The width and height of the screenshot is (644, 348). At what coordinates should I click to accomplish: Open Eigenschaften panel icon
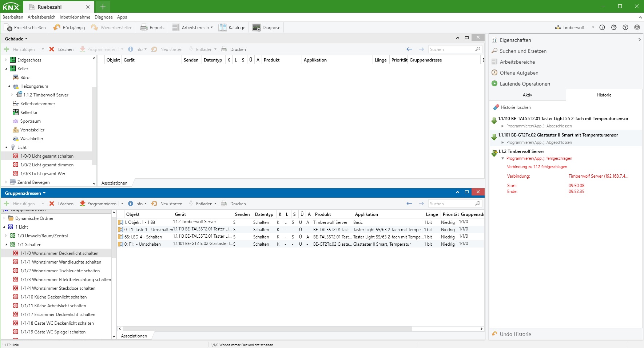coord(494,40)
